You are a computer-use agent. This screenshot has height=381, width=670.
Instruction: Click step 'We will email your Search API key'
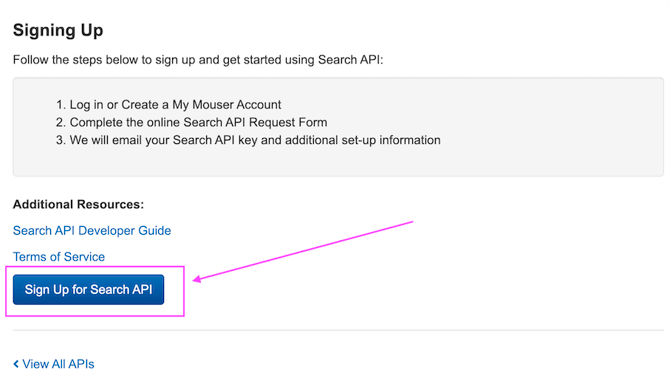click(255, 140)
